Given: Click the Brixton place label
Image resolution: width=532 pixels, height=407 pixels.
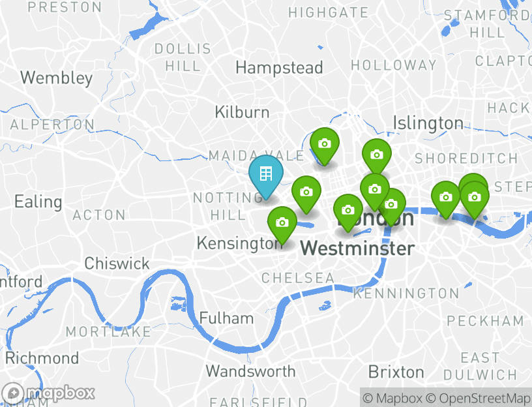Looking at the screenshot, I should (396, 372).
